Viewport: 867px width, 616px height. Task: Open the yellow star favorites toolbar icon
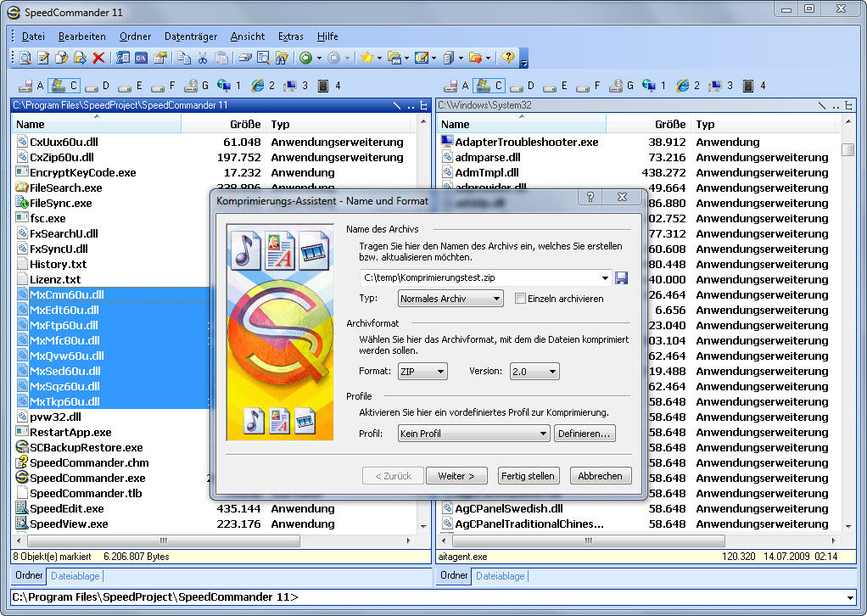[366, 58]
